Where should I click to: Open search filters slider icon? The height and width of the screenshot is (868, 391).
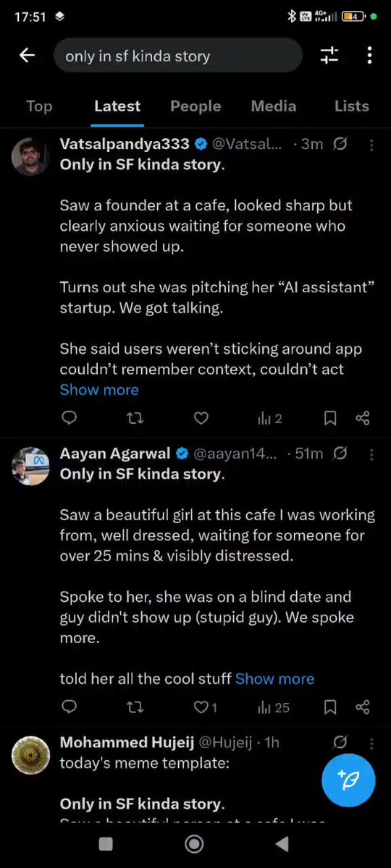(329, 56)
